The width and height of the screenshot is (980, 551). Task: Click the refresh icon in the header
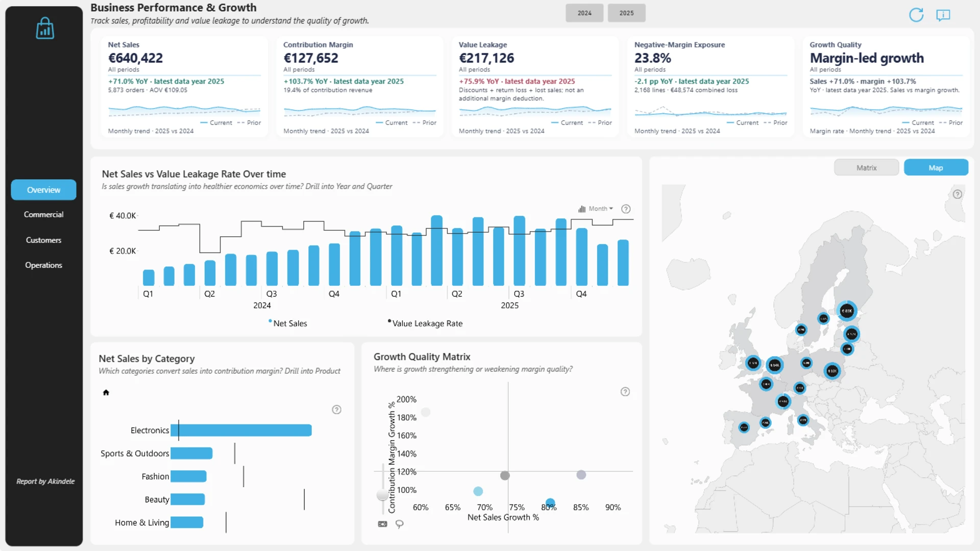click(916, 15)
